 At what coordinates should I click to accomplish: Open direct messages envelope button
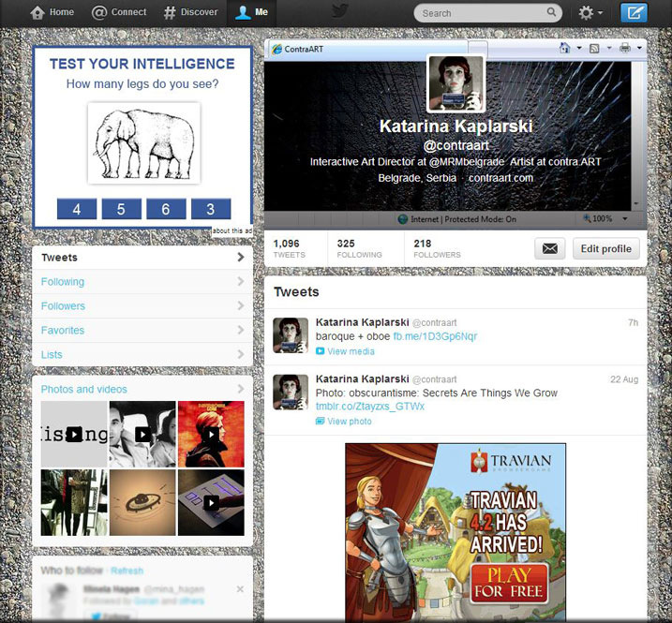(x=550, y=248)
